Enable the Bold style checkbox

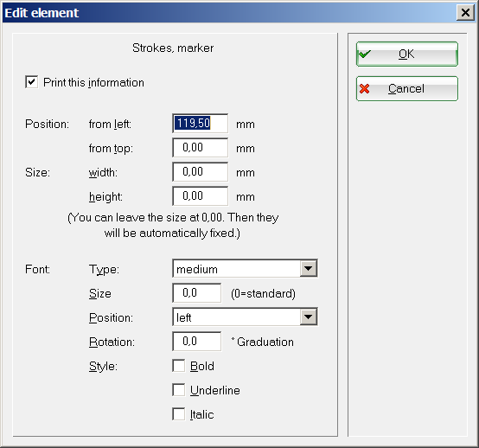[178, 366]
